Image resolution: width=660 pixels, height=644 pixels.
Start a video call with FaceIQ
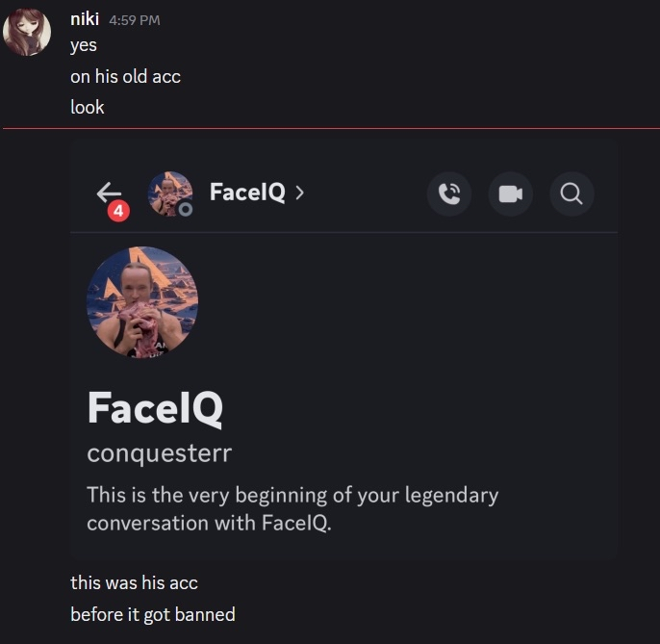click(x=510, y=193)
